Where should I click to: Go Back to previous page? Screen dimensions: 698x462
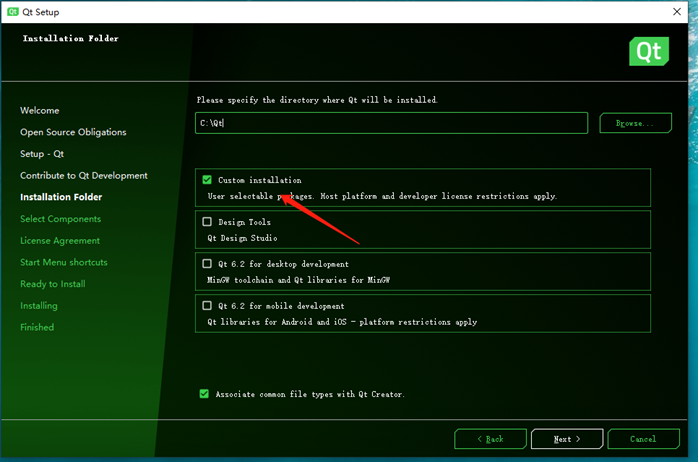490,439
